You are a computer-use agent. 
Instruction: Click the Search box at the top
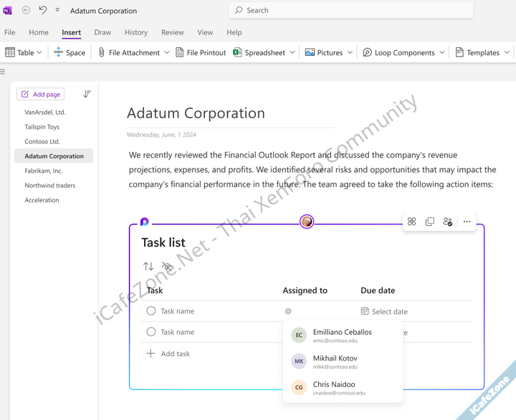[x=351, y=11]
